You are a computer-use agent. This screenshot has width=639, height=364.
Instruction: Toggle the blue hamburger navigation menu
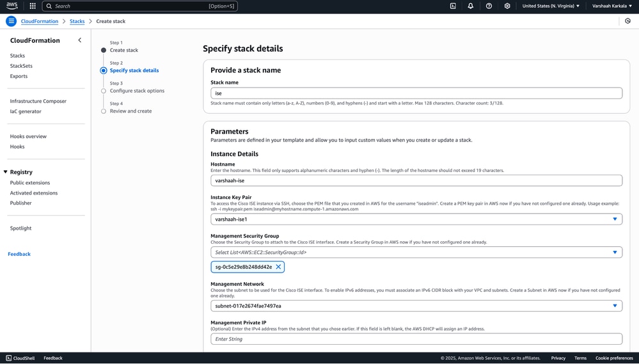[x=11, y=21]
